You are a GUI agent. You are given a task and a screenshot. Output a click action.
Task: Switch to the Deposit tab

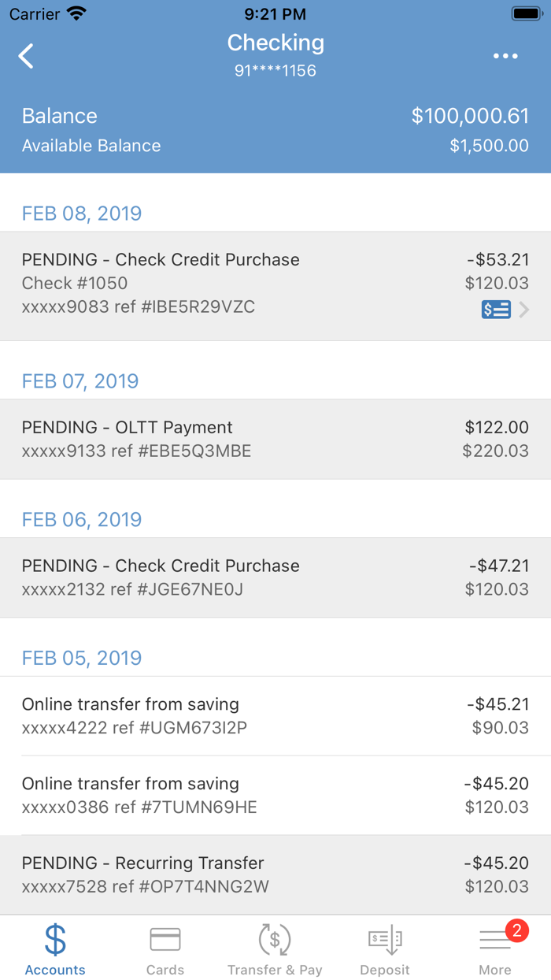(x=385, y=948)
